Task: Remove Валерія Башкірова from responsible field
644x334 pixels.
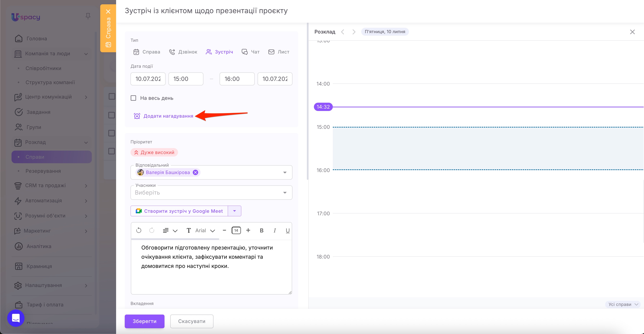Action: tap(195, 172)
